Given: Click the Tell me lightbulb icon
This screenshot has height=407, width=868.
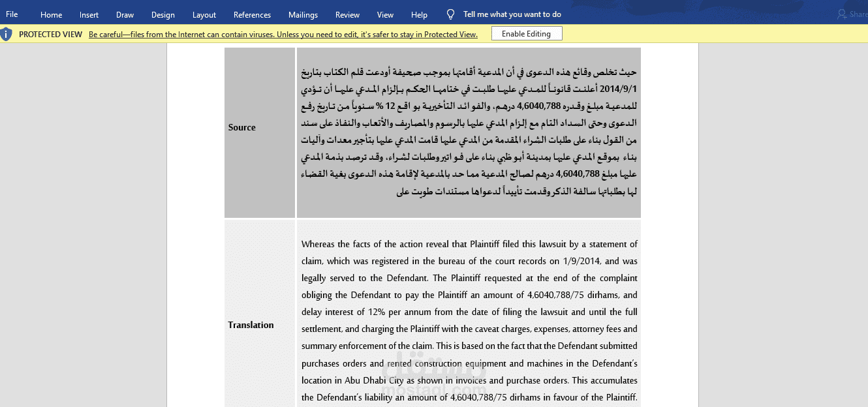Looking at the screenshot, I should coord(450,14).
